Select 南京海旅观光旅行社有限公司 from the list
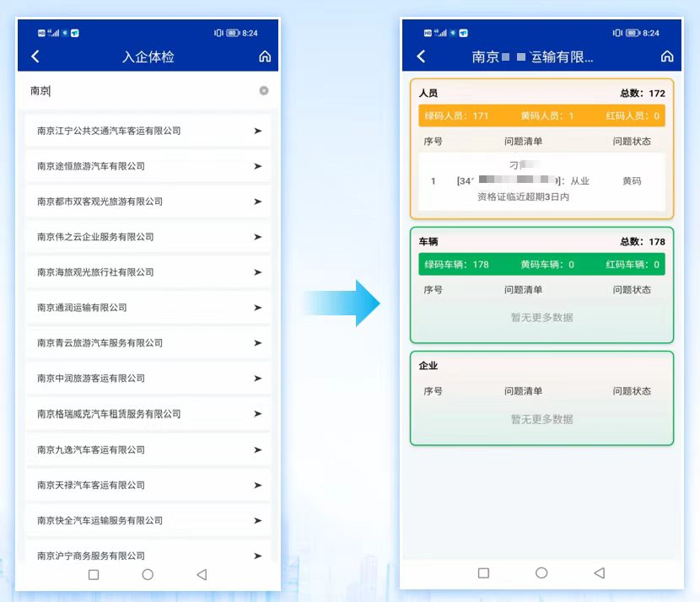The image size is (700, 602). (148, 272)
